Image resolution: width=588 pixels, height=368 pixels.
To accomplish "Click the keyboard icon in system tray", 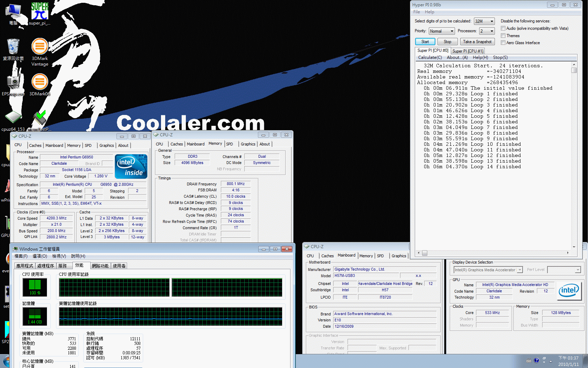I will point(529,361).
